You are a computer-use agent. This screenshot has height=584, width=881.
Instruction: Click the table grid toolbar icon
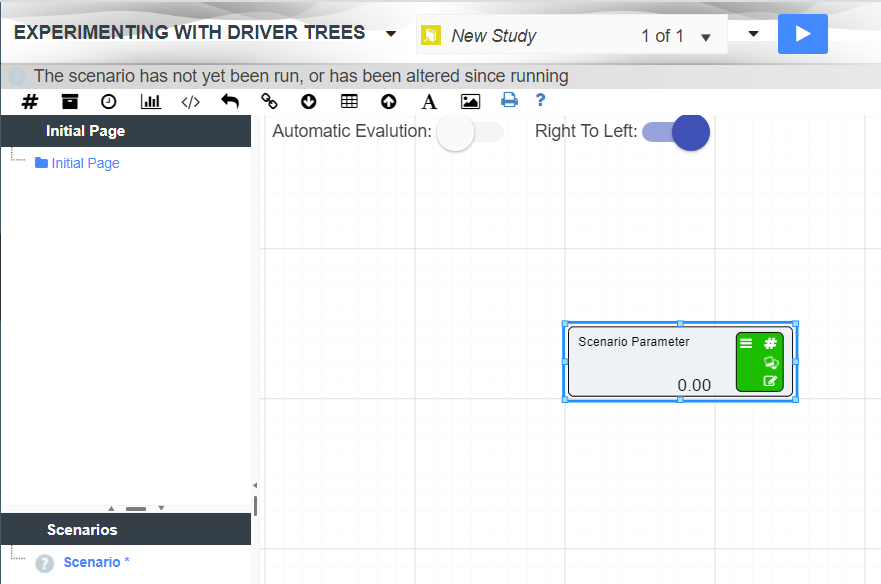coord(349,101)
